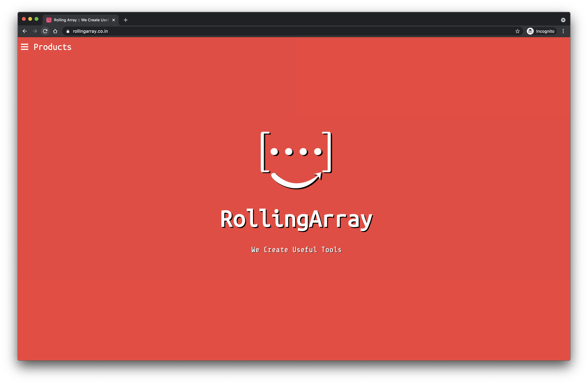
Task: Click the downloads chevron near the tab strip
Action: (x=563, y=20)
